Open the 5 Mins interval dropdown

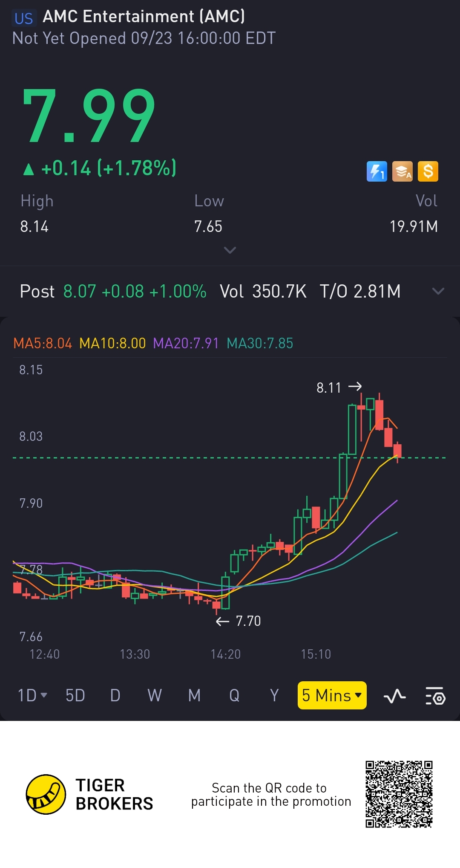click(332, 695)
